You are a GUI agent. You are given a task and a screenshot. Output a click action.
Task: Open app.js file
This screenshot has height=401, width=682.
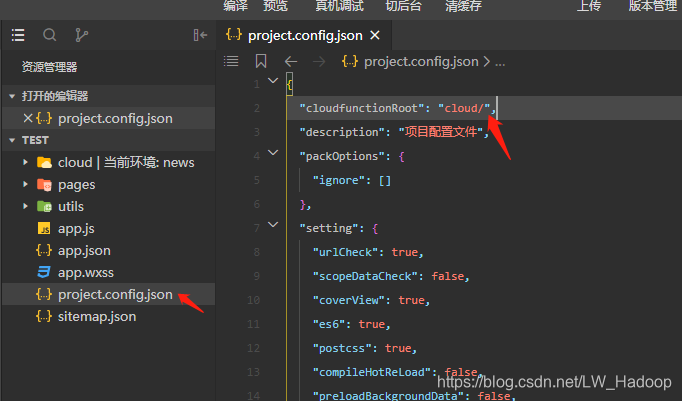(x=76, y=229)
